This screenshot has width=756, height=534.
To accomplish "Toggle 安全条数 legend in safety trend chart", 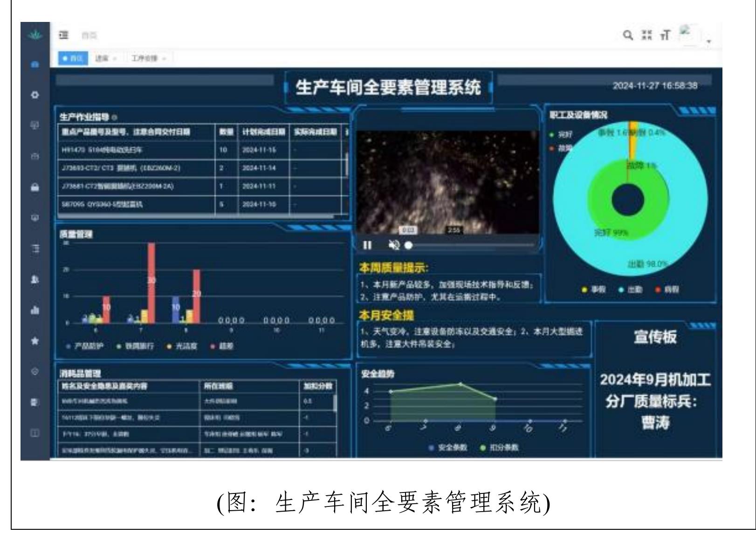I will point(448,447).
